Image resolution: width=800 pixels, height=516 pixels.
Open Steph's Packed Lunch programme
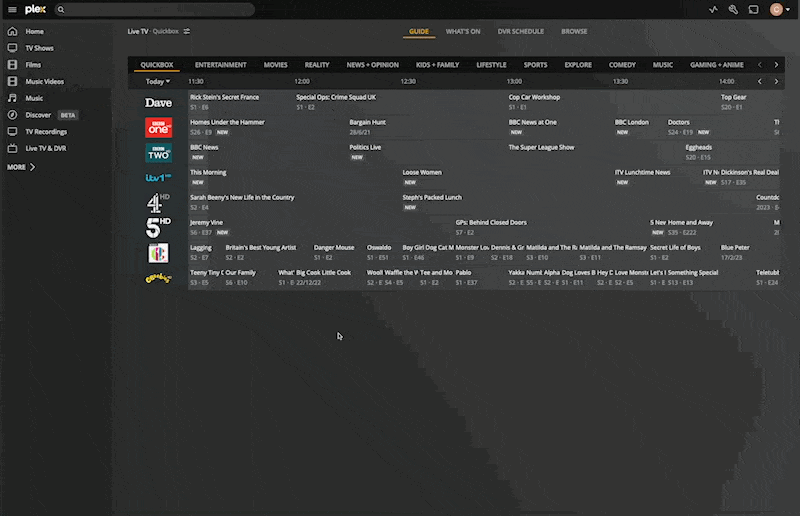tap(578, 202)
